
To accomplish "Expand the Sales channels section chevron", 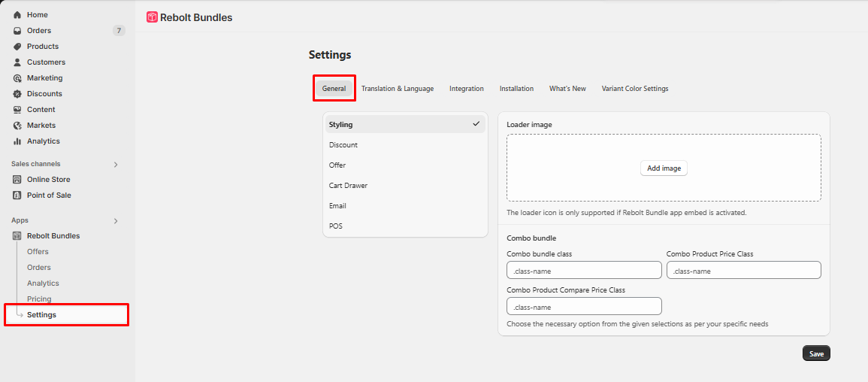I will coord(116,165).
